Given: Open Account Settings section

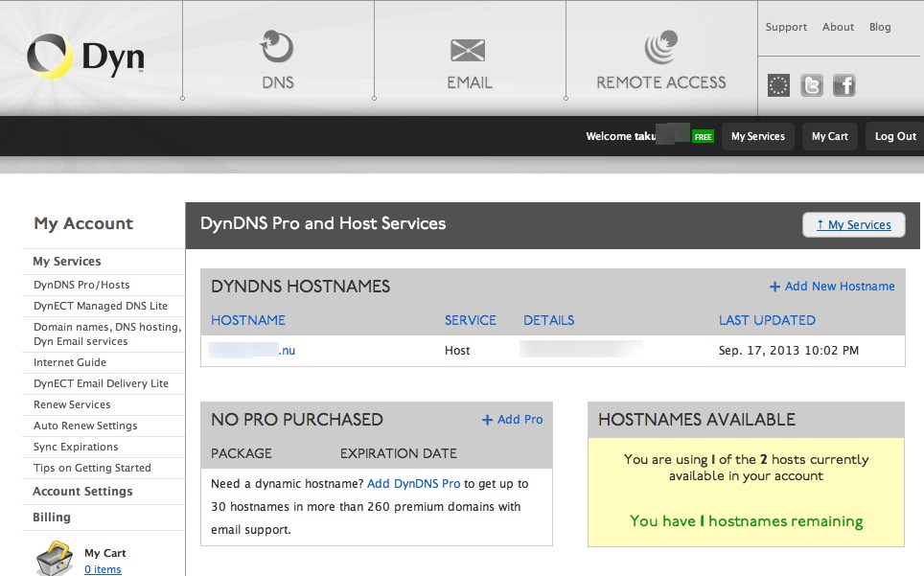Looking at the screenshot, I should coord(82,492).
